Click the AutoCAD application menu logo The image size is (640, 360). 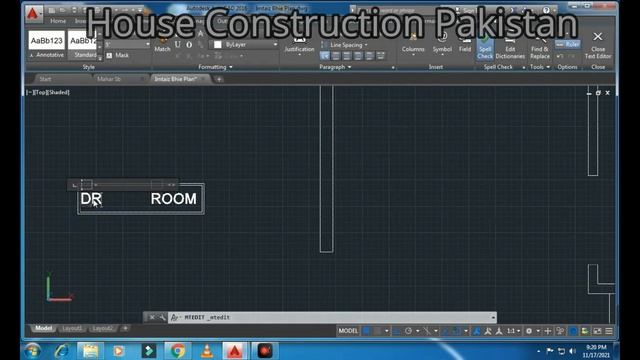click(x=33, y=13)
